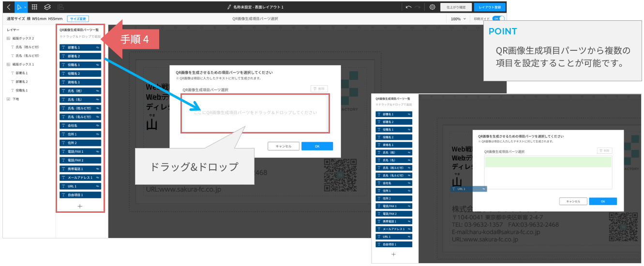Undo the last action with the curved arrow
644x266 pixels.
[x=409, y=7]
